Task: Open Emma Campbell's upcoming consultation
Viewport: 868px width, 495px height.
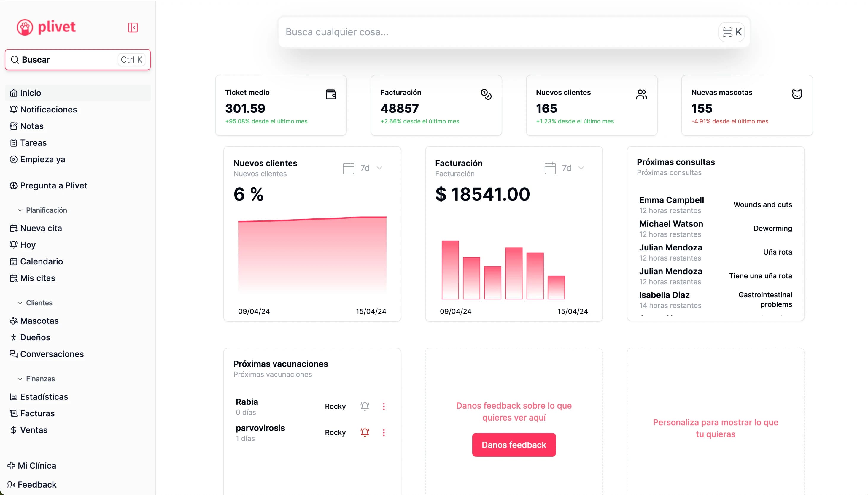Action: pyautogui.click(x=716, y=205)
